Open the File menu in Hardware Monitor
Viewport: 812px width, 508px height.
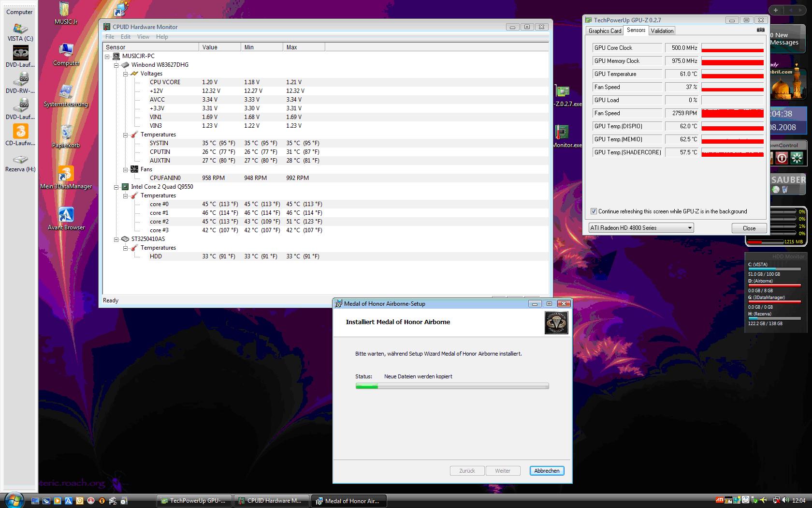click(x=110, y=37)
